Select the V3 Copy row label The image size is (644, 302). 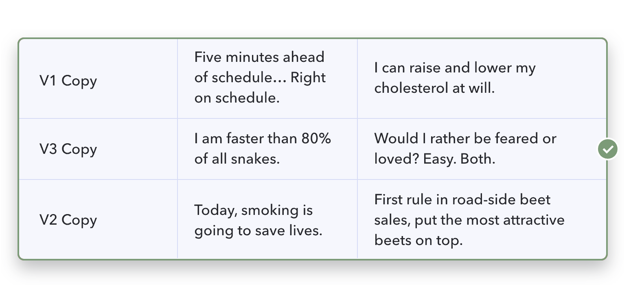click(x=68, y=149)
